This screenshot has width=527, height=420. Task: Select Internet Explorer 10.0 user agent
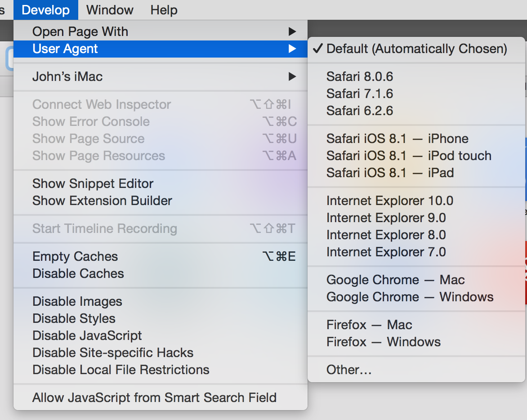pos(416,201)
